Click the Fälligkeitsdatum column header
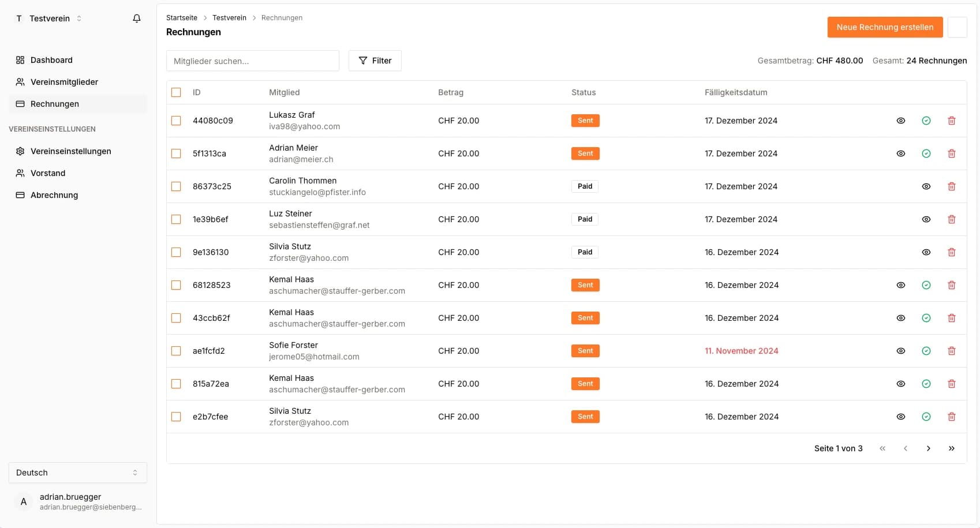980x528 pixels. [x=736, y=92]
